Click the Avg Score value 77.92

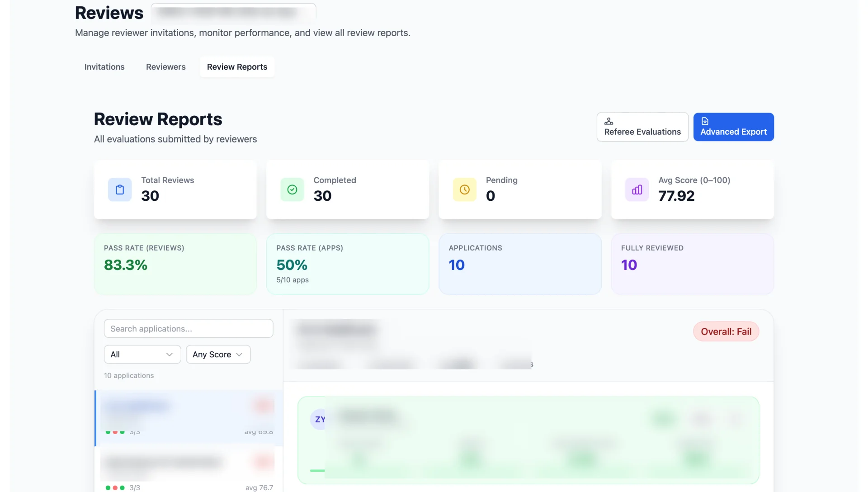[x=676, y=196]
